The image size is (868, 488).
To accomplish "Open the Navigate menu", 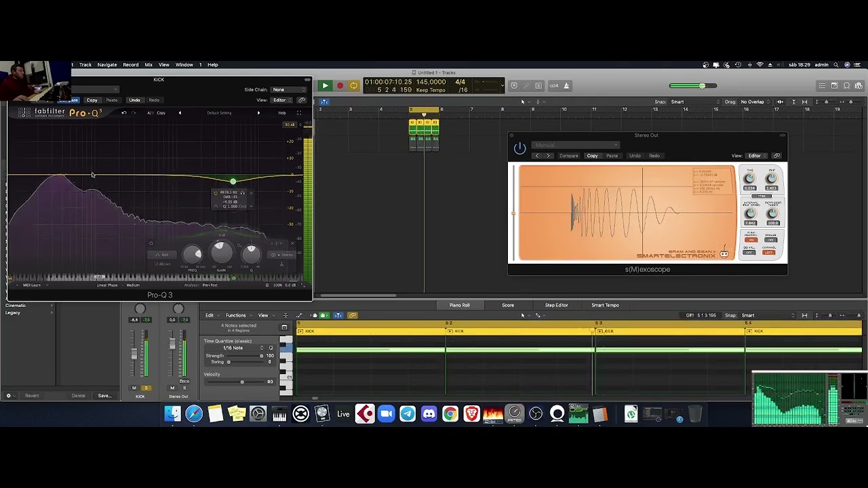I will coord(107,65).
